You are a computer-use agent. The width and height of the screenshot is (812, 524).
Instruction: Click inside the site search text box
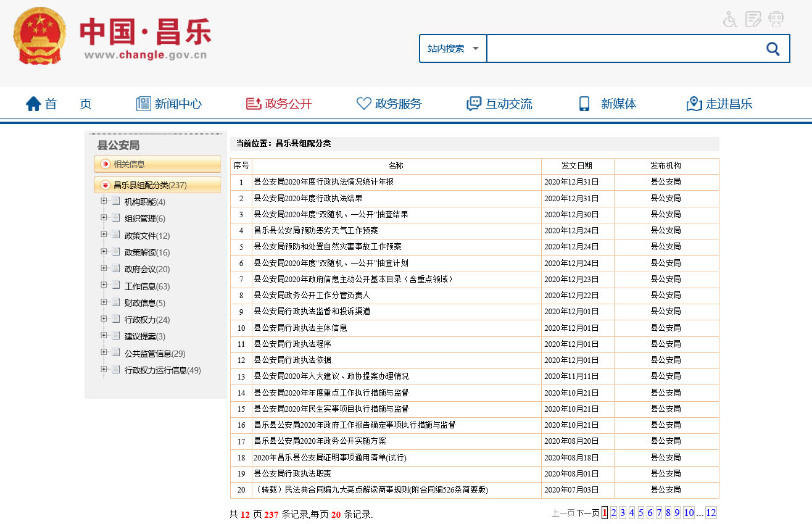click(x=622, y=49)
